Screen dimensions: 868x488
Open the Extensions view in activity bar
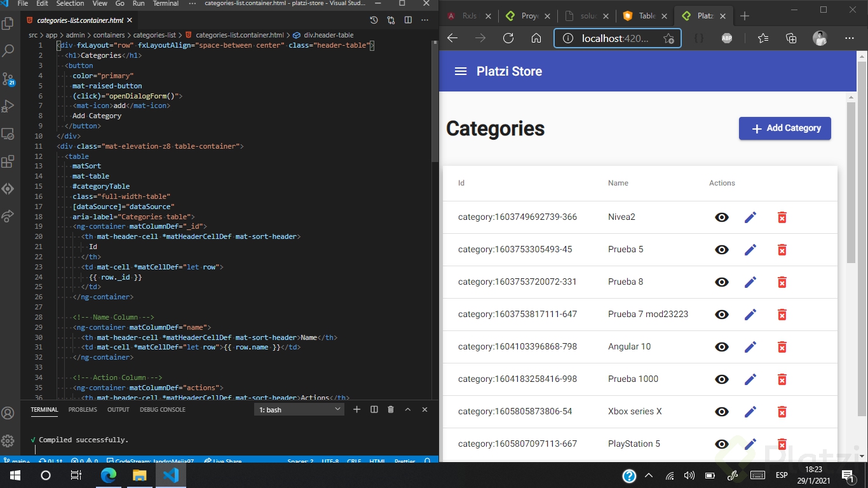pyautogui.click(x=8, y=161)
